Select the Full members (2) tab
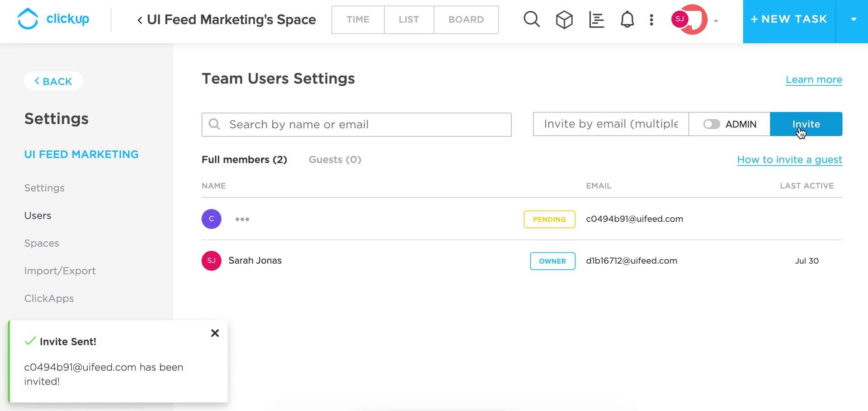Image resolution: width=868 pixels, height=411 pixels. click(244, 160)
